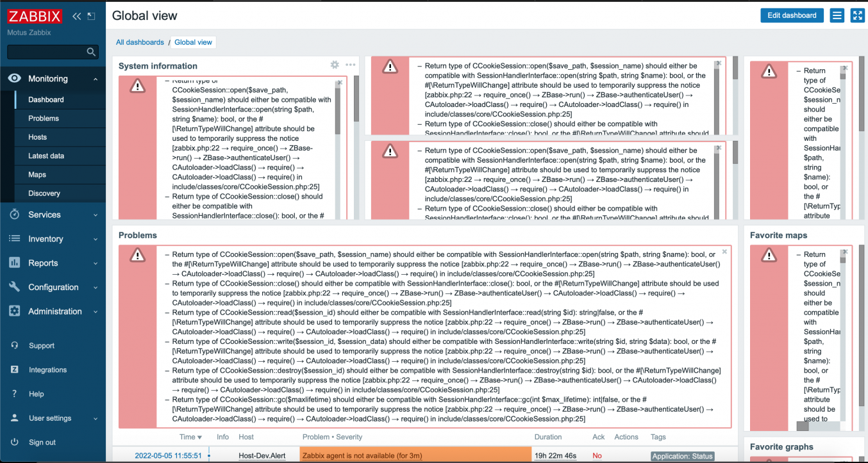Click the Global view breadcrumb
Screen dimensions: 868x463
point(193,42)
